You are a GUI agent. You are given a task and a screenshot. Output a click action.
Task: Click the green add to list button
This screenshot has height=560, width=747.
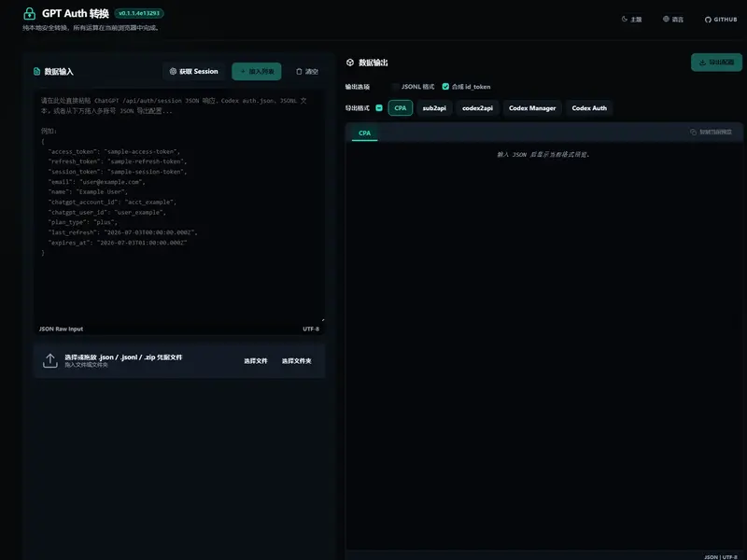click(x=256, y=72)
